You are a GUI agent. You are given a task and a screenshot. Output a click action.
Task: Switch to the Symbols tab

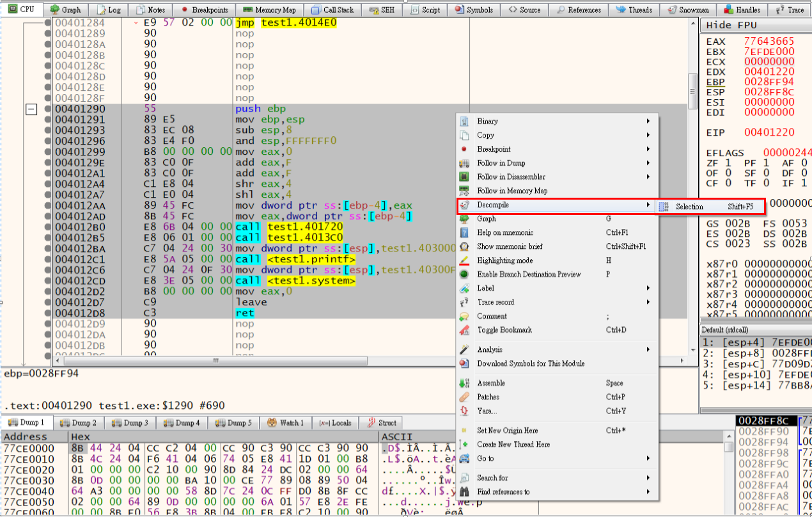point(474,10)
